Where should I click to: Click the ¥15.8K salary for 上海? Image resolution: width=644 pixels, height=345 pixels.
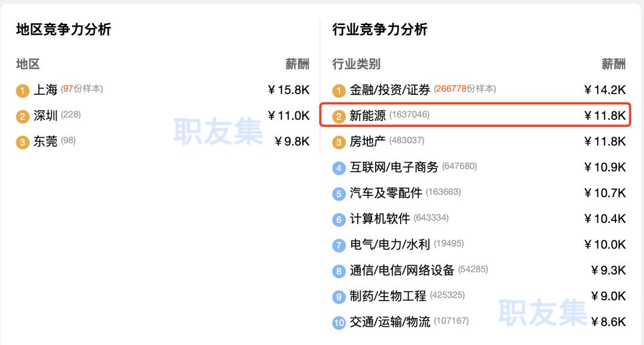coord(289,90)
